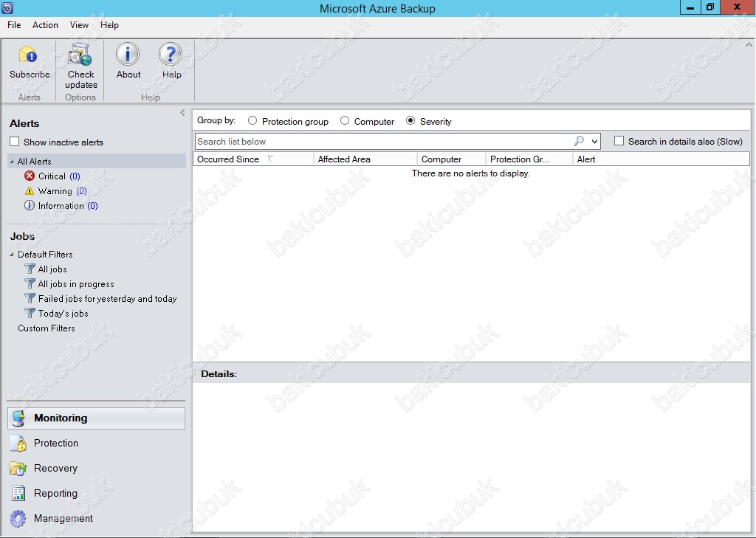Click funnel icon for Today's jobs

pyautogui.click(x=30, y=313)
